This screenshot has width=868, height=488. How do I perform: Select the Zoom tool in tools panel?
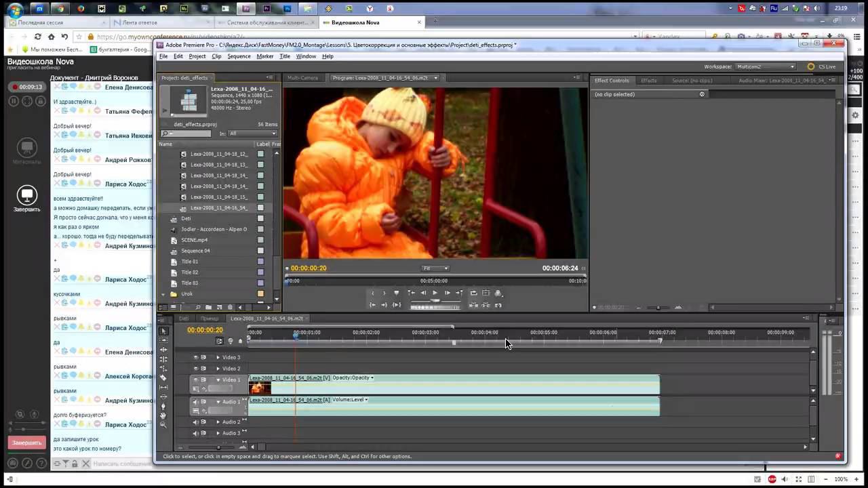click(163, 425)
